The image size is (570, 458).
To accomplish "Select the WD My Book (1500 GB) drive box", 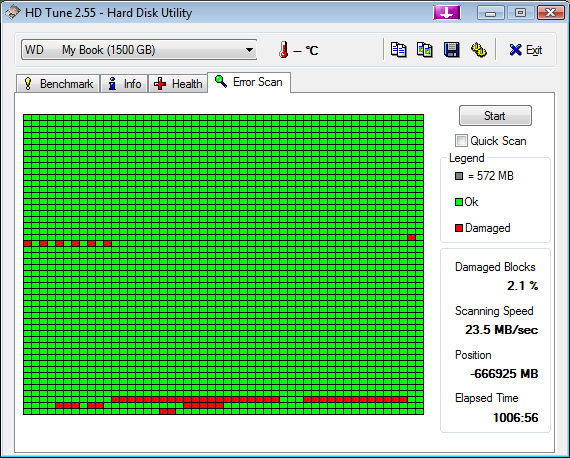I will (x=139, y=50).
